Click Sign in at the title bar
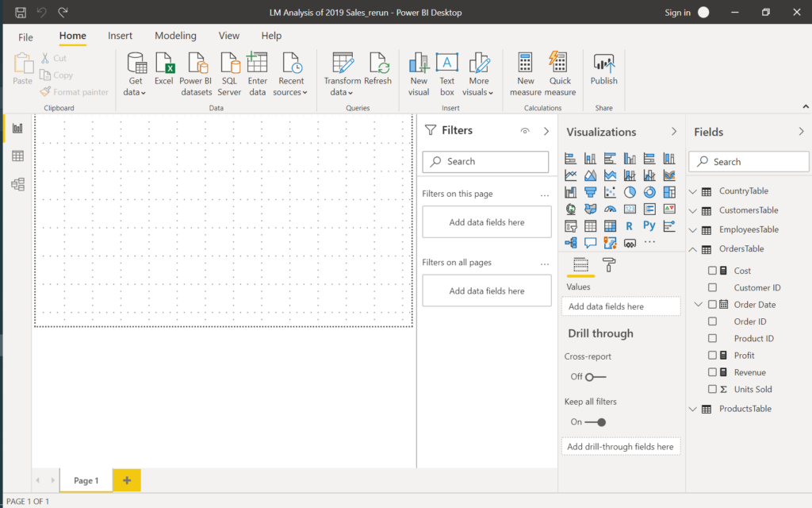 tap(677, 13)
